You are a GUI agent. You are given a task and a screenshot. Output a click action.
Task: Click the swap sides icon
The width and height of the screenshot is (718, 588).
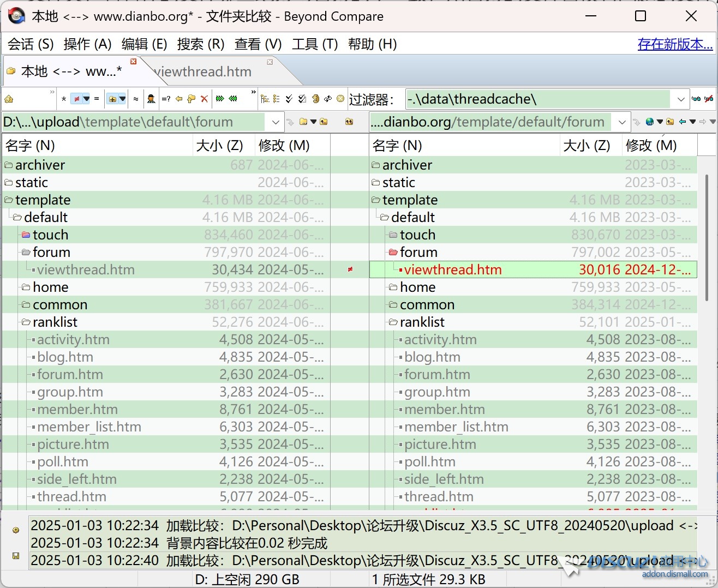pyautogui.click(x=327, y=99)
